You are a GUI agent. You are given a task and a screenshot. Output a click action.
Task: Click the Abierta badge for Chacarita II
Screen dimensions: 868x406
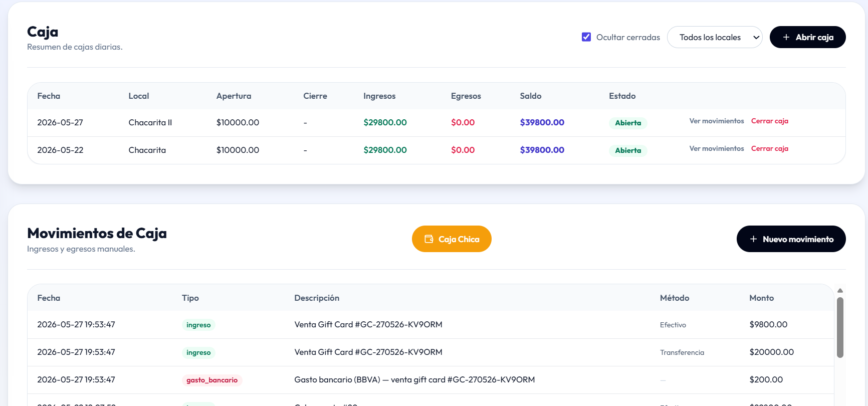pos(628,123)
